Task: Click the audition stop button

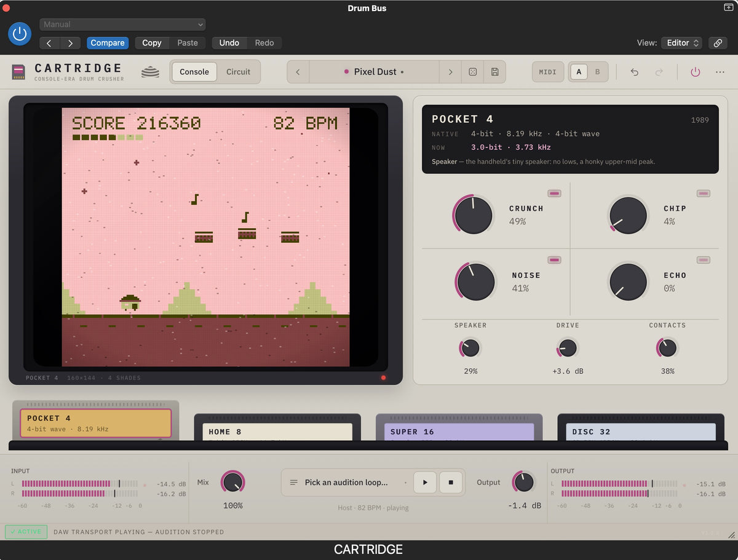Action: pyautogui.click(x=451, y=483)
